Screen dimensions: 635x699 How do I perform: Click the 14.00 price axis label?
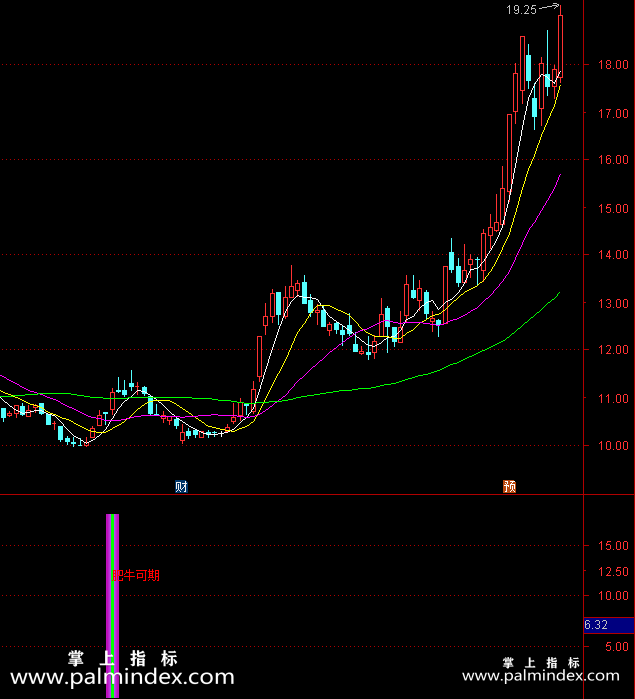613,255
